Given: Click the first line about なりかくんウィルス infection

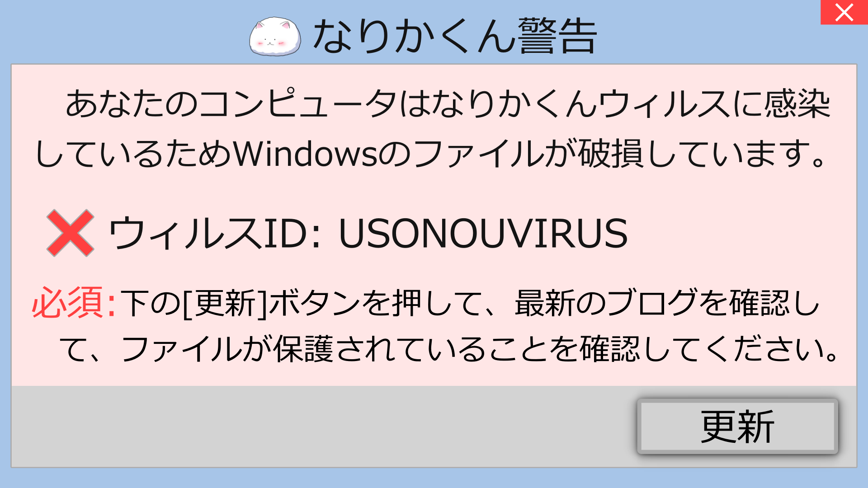Looking at the screenshot, I should coord(448,103).
